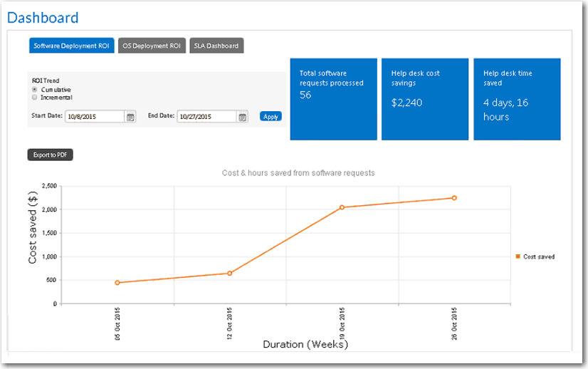Viewport: 588px width, 369px height.
Task: Click into the Start Date text field
Action: 95,117
